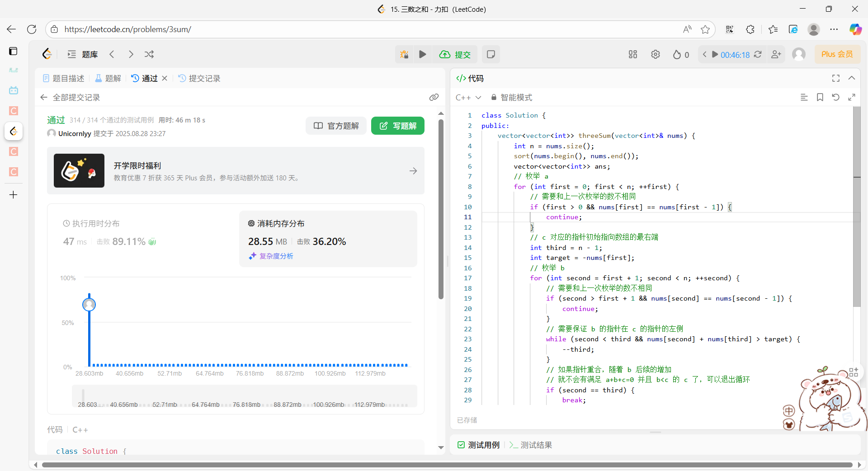Resume the 00:46:18 timer
The height and width of the screenshot is (471, 868).
715,54
